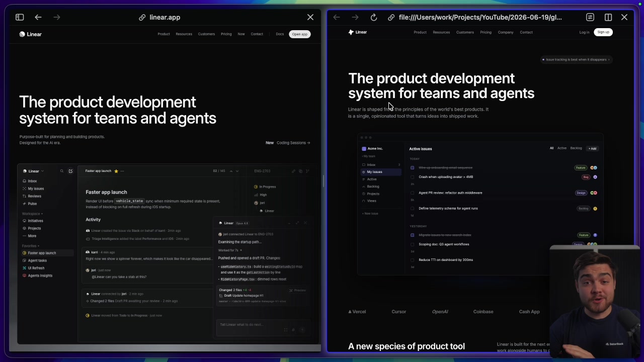Click the copy ID icon beside ENG-2703
This screenshot has width=644, height=362.
click(x=300, y=171)
